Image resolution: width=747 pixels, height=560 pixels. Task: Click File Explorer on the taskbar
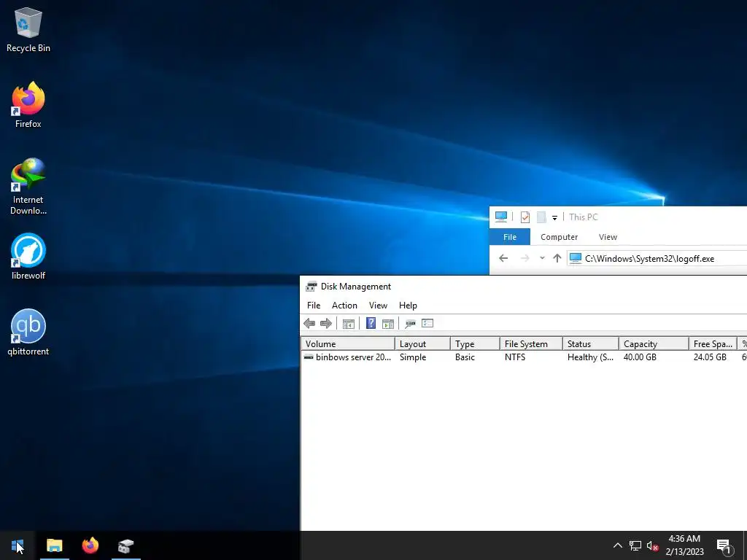pos(54,545)
